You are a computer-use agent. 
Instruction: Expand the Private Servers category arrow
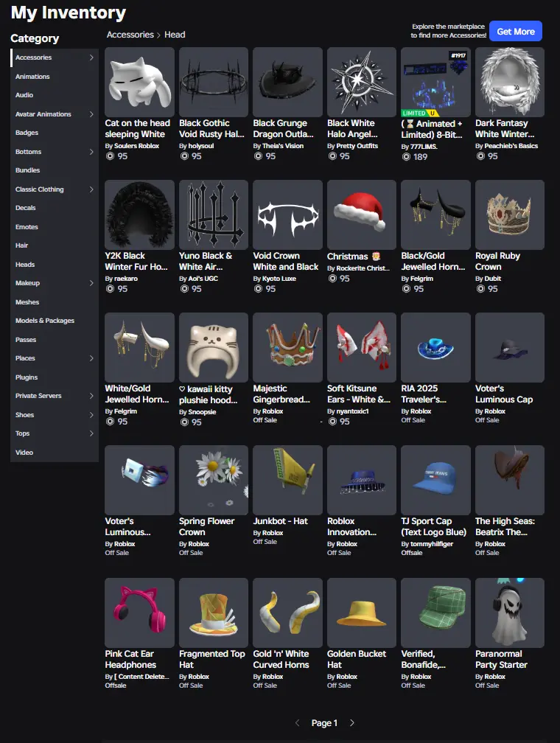[x=91, y=396]
